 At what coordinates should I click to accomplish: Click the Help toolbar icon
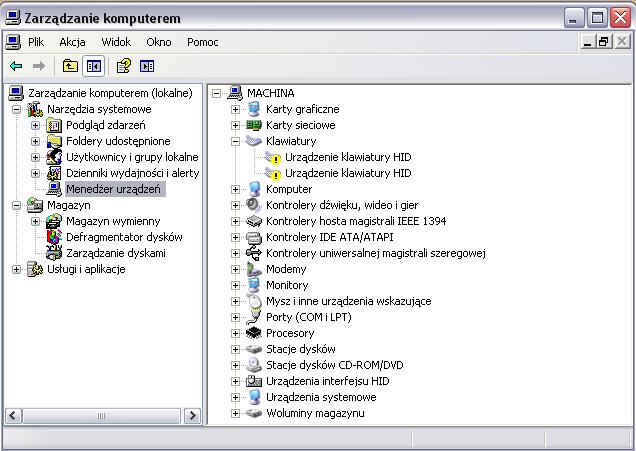point(124,66)
